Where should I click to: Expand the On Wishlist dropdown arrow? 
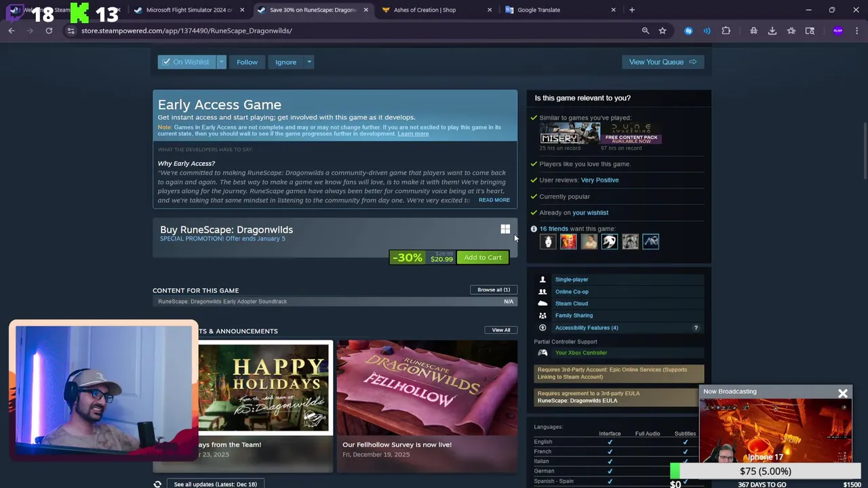point(221,62)
